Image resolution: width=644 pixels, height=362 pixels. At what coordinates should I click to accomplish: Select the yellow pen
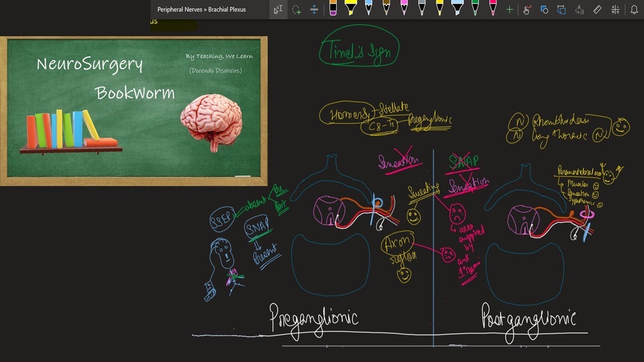(x=440, y=9)
